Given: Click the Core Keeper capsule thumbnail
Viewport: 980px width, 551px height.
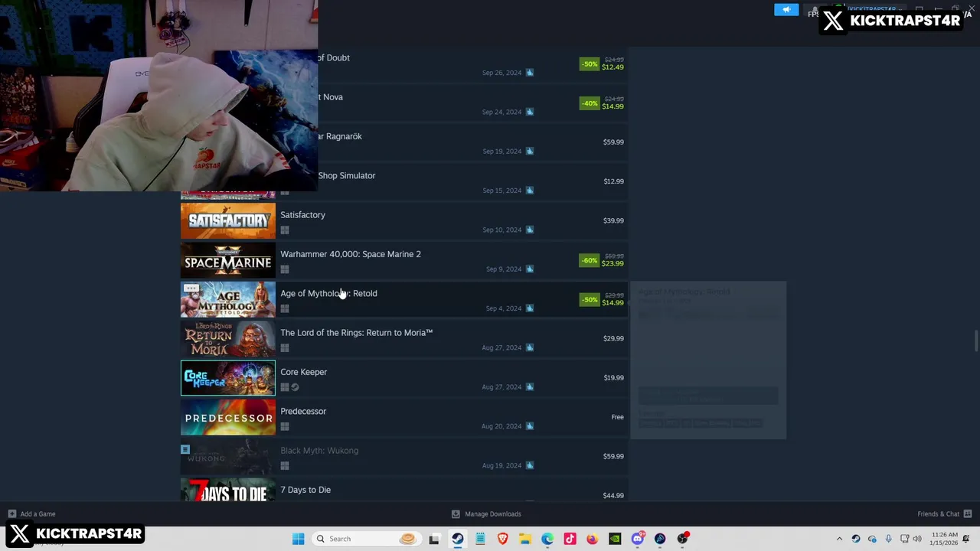Looking at the screenshot, I should 228,378.
